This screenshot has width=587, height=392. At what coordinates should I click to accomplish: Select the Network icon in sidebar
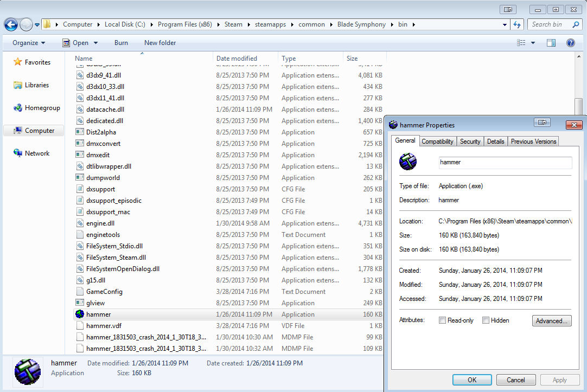(18, 153)
